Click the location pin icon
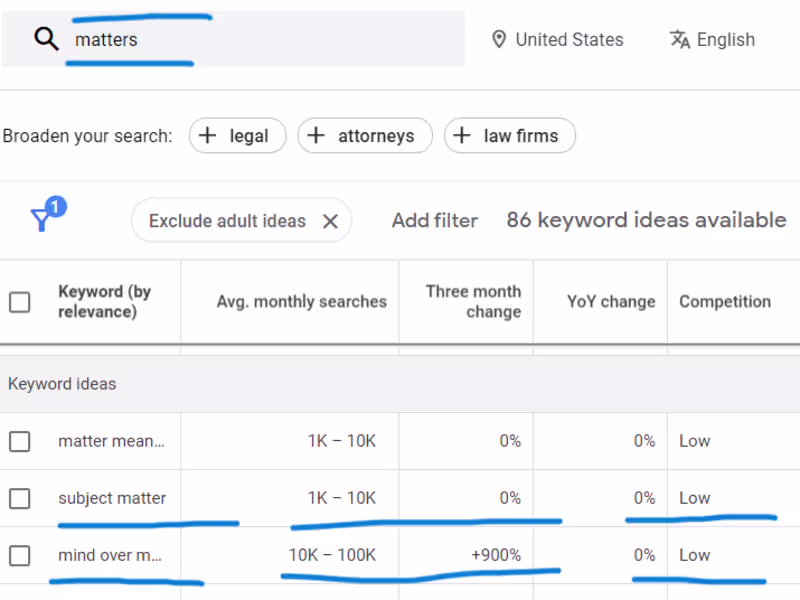This screenshot has width=800, height=600. pos(499,40)
